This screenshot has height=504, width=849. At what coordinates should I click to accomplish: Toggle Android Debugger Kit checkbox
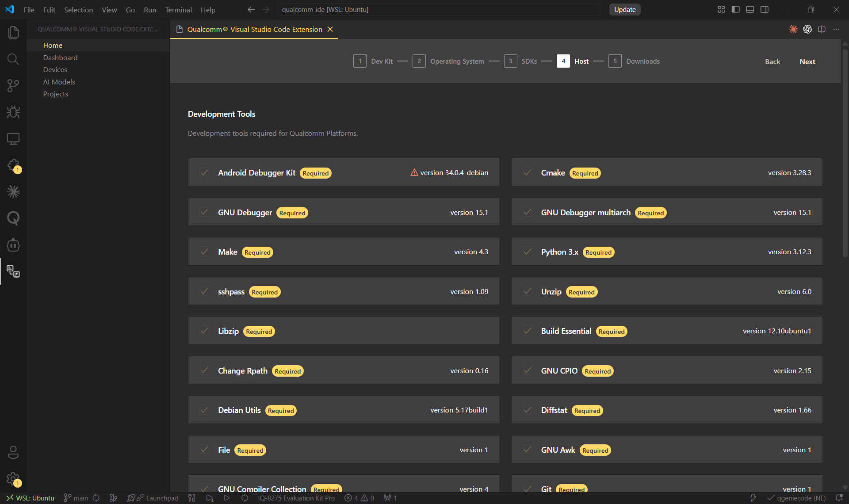tap(204, 172)
